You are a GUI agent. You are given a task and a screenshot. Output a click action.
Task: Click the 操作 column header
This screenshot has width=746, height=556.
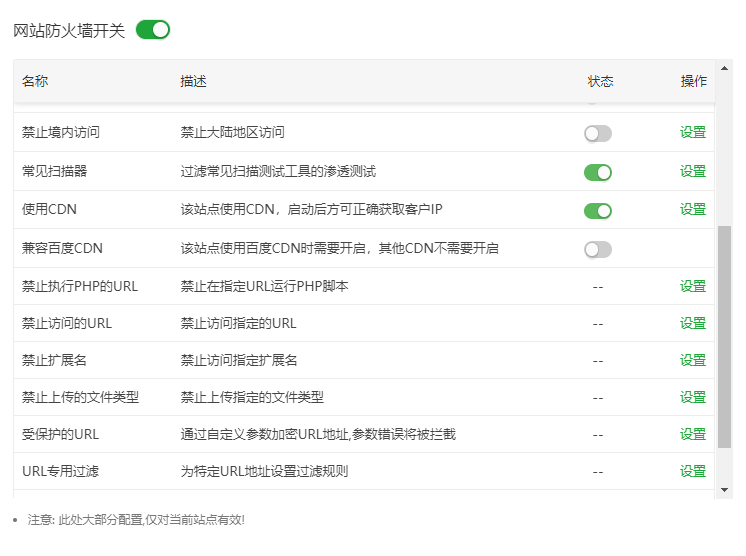click(694, 81)
